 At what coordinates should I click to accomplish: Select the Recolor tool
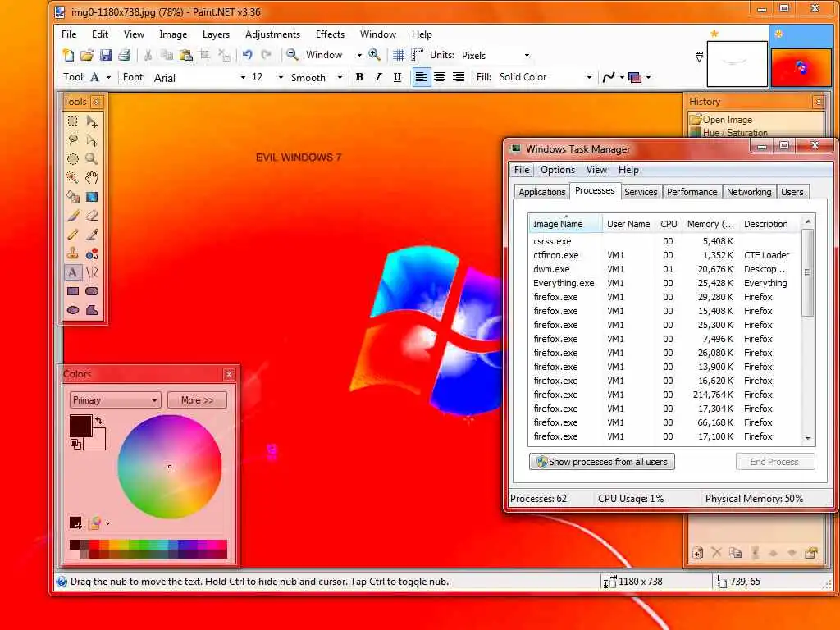coord(92,253)
